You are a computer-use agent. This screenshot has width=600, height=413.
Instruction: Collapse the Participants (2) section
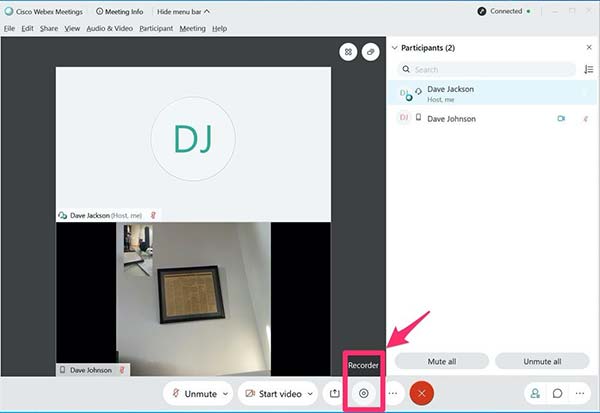tap(395, 47)
